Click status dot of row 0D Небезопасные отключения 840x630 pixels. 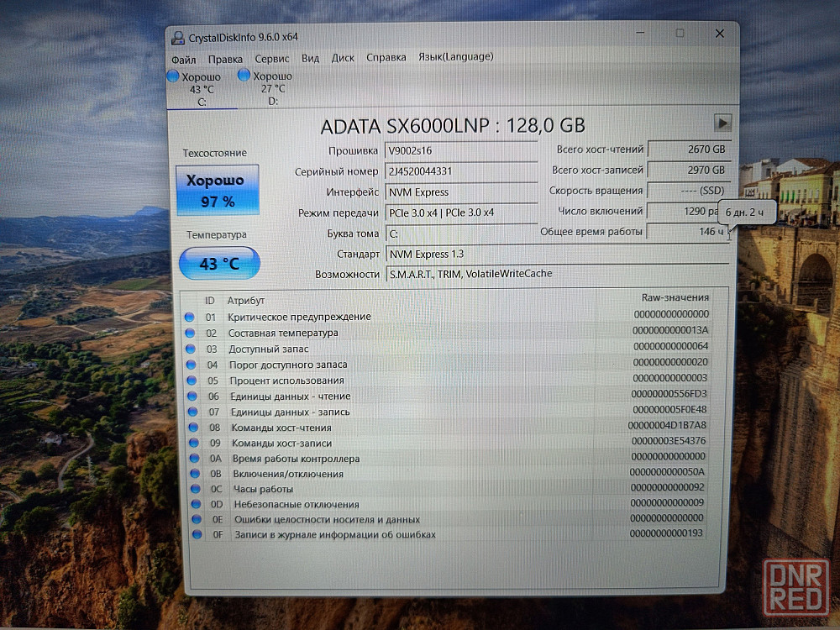[196, 504]
